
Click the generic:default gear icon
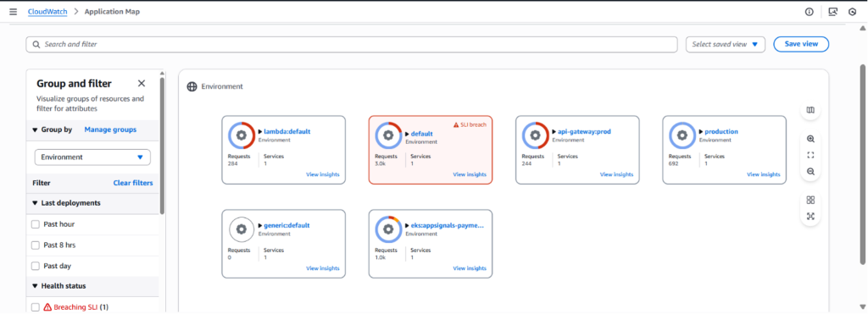(242, 229)
